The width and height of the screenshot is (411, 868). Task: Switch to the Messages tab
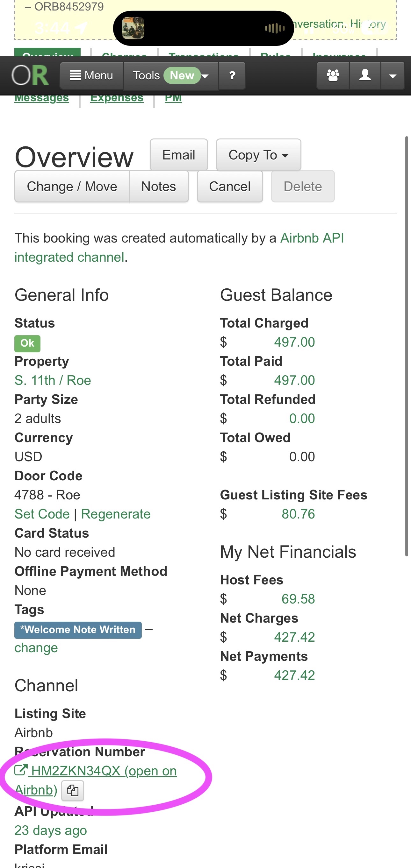tap(41, 97)
